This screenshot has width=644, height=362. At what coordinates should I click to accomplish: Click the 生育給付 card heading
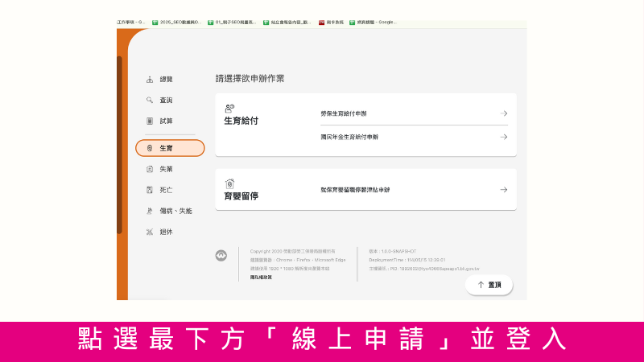[241, 121]
